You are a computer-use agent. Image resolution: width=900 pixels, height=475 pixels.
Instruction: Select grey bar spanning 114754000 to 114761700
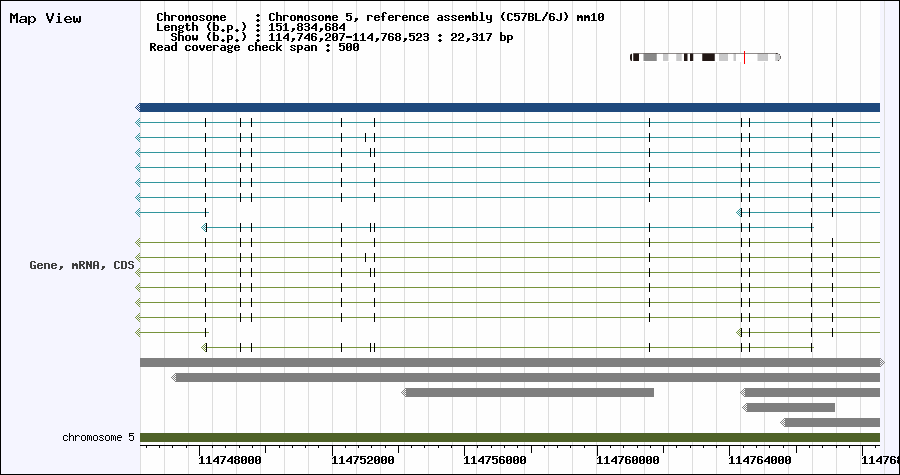[x=527, y=392]
